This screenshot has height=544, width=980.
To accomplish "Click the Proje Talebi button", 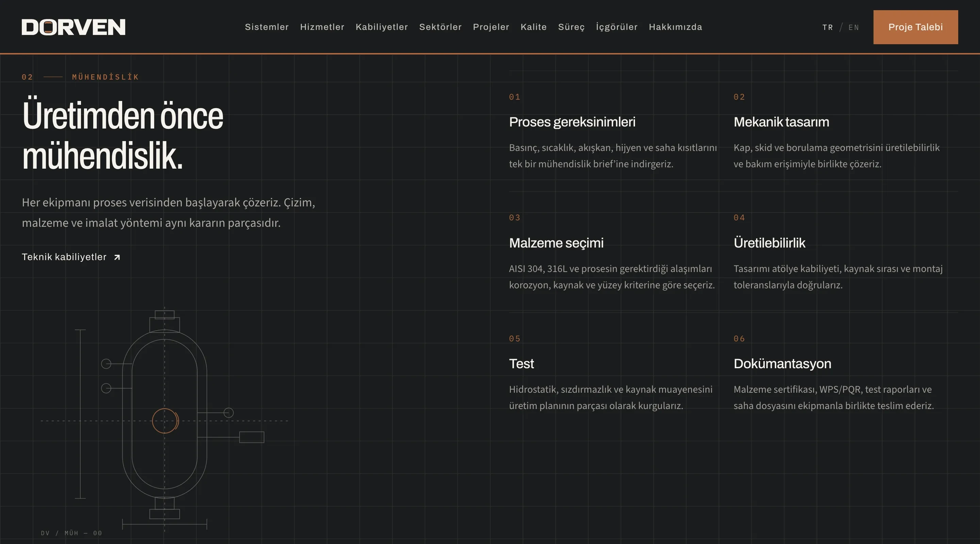I will [x=915, y=27].
